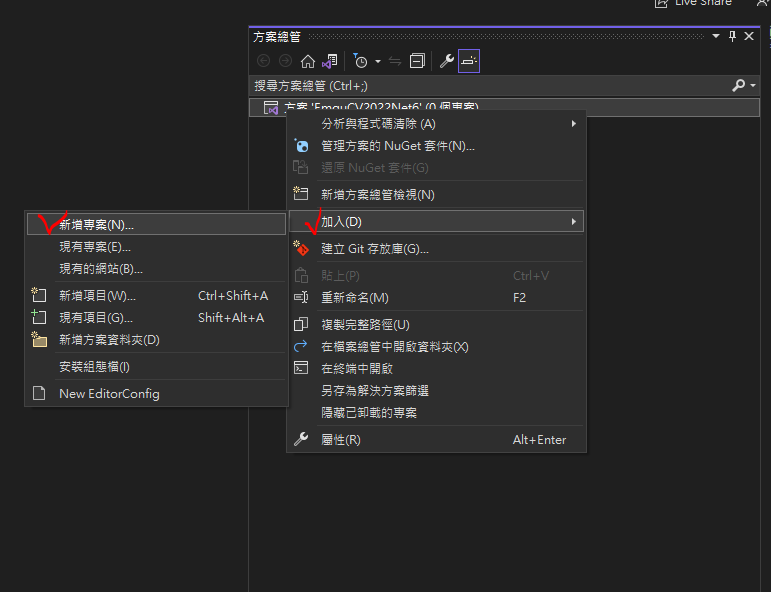This screenshot has height=592, width=771.
Task: Open properties via the wrench toolbar icon
Action: (446, 61)
